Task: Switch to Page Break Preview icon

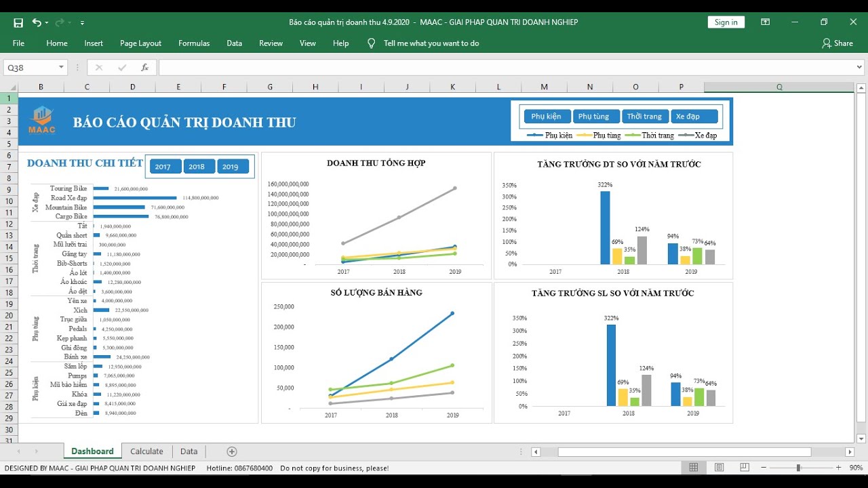Action: pos(745,468)
